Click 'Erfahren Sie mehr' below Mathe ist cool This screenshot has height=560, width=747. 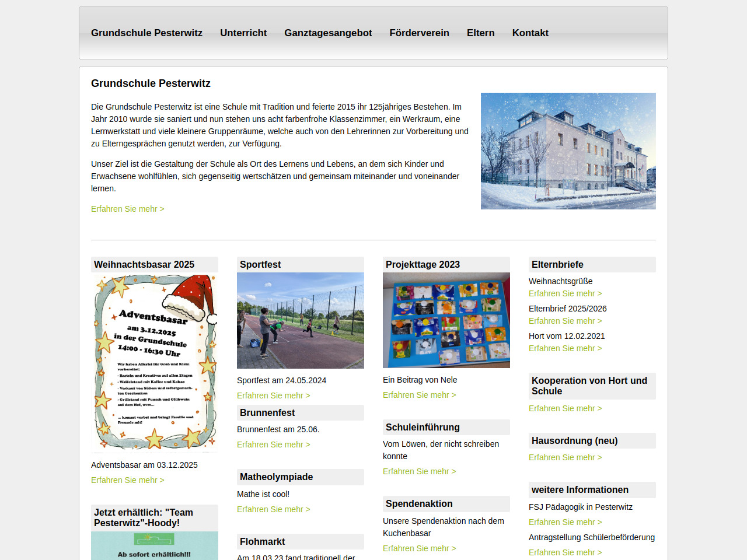(x=273, y=509)
